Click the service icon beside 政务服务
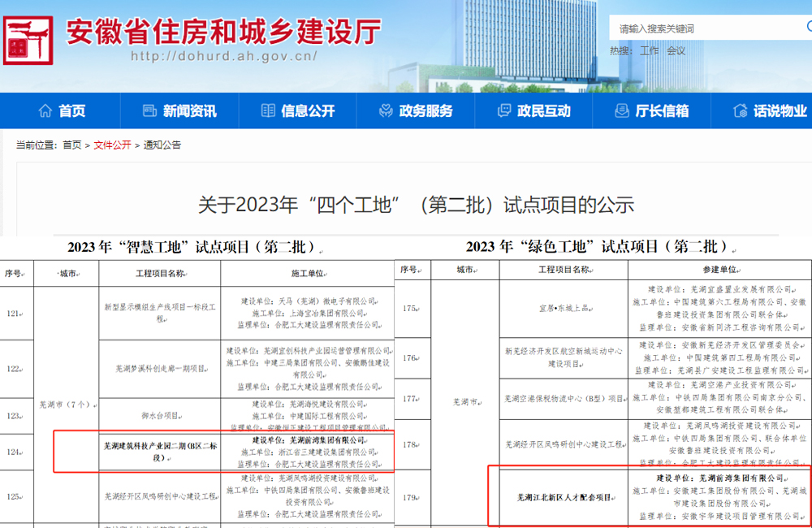812x528 pixels. point(386,111)
